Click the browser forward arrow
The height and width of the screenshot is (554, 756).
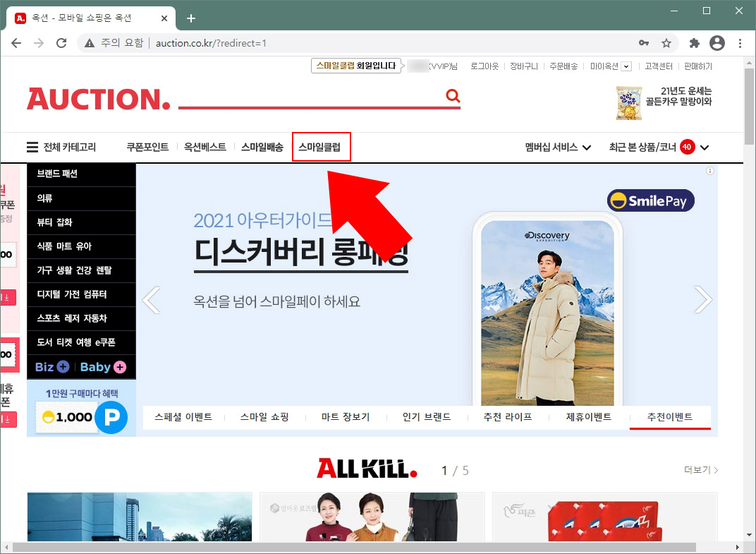click(39, 43)
